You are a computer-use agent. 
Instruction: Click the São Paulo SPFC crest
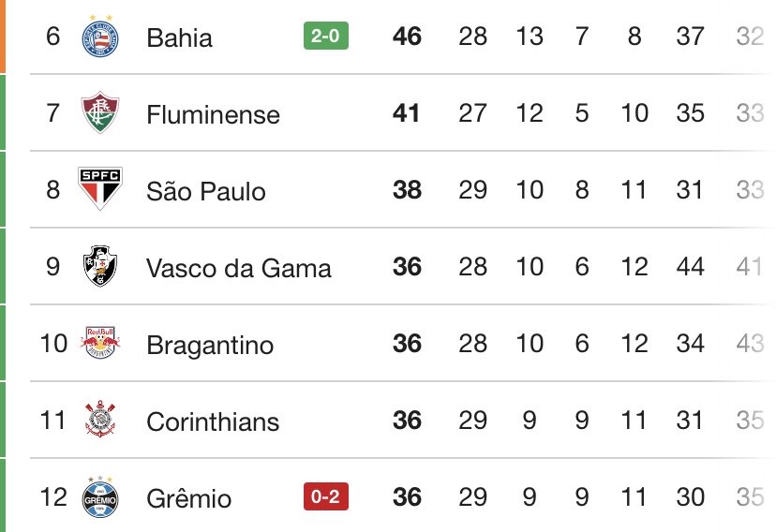point(99,190)
